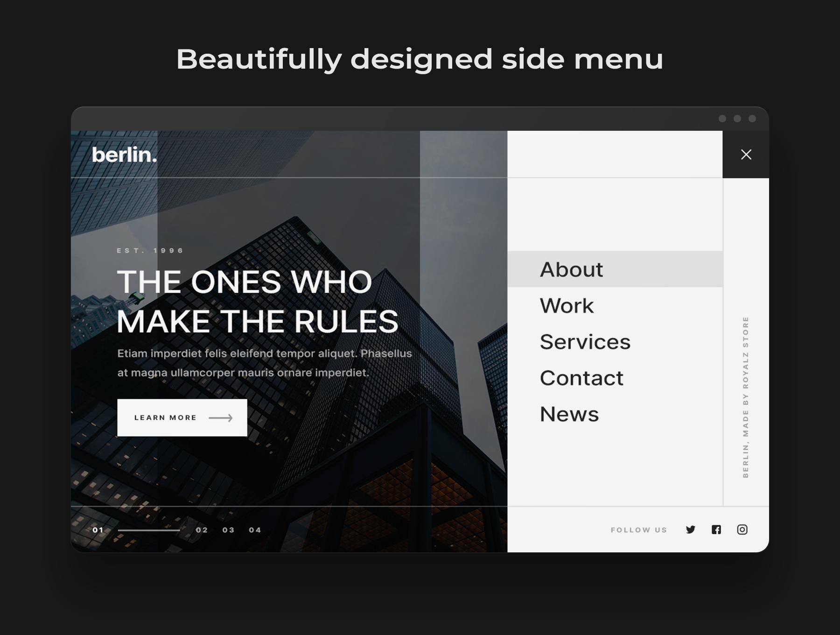
Task: Open the Facebook social link
Action: (x=716, y=529)
